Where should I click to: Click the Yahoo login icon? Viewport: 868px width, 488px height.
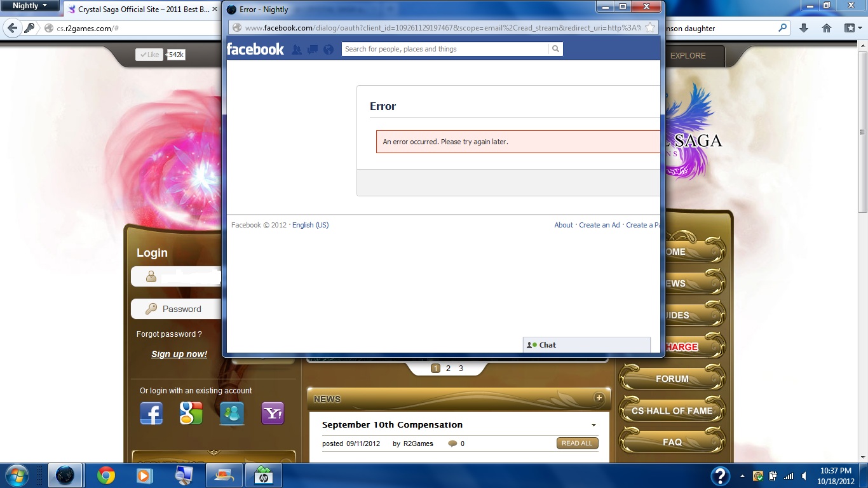pos(273,414)
